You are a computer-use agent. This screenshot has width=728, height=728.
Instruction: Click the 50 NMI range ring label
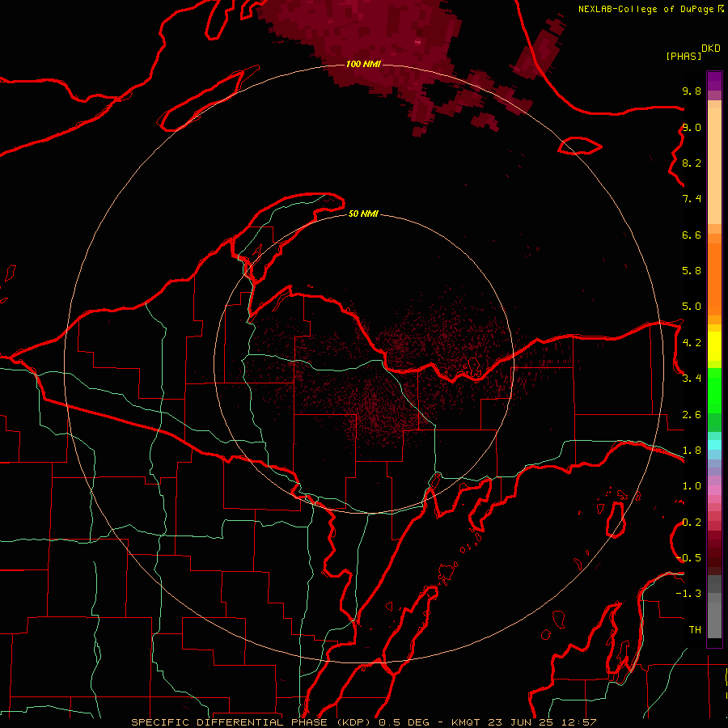click(x=363, y=214)
